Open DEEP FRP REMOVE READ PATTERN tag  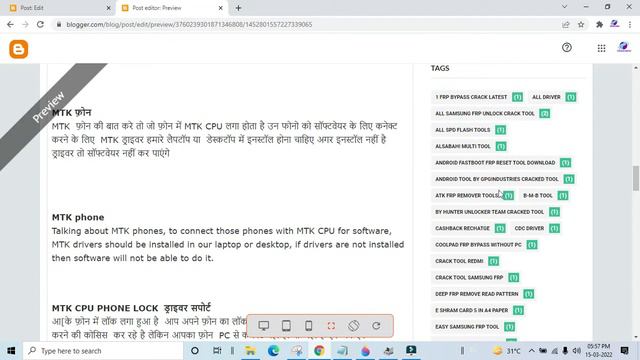point(484,294)
